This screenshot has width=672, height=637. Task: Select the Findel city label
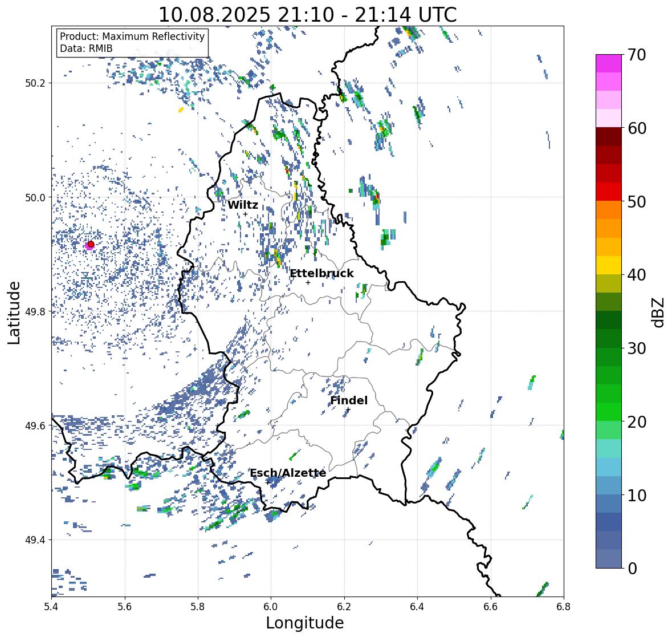point(349,400)
